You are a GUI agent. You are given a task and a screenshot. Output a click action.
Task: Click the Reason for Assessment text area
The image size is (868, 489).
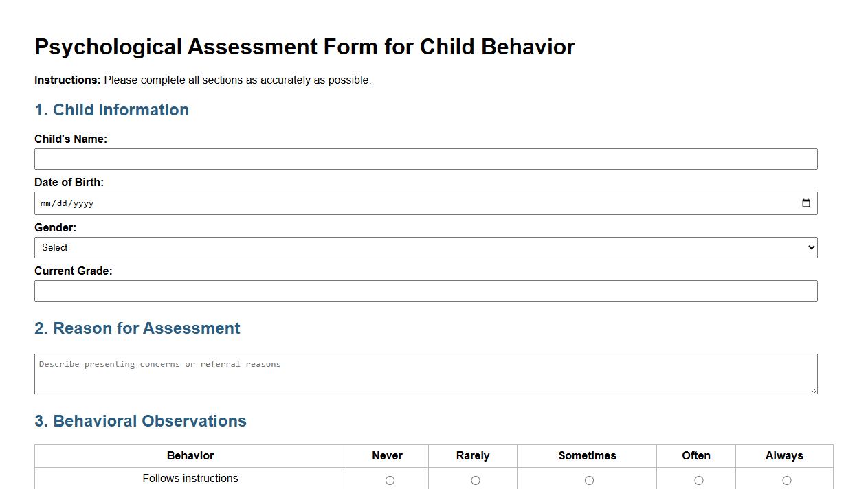pos(426,373)
